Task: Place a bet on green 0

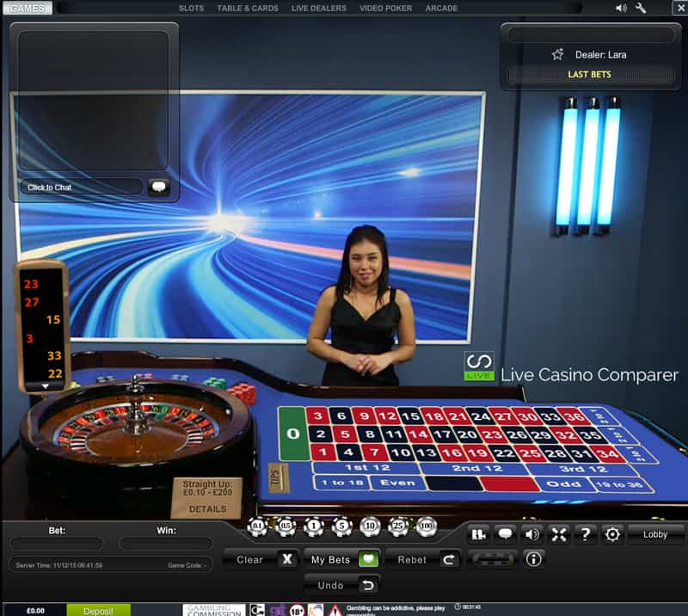Action: 293,434
